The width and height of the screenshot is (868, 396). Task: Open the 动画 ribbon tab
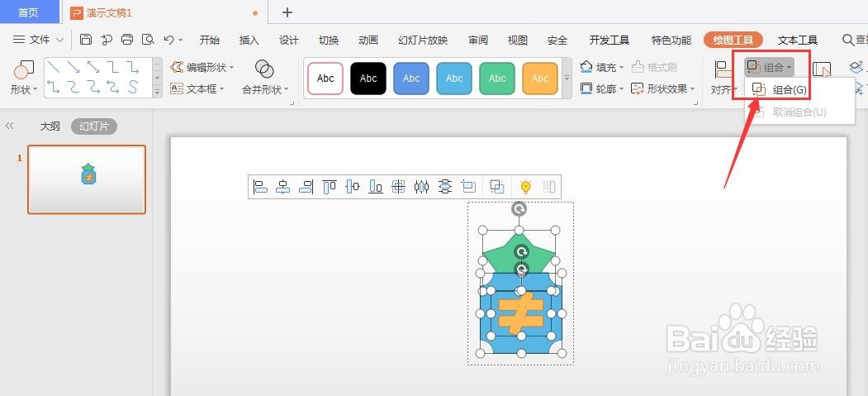click(x=368, y=40)
